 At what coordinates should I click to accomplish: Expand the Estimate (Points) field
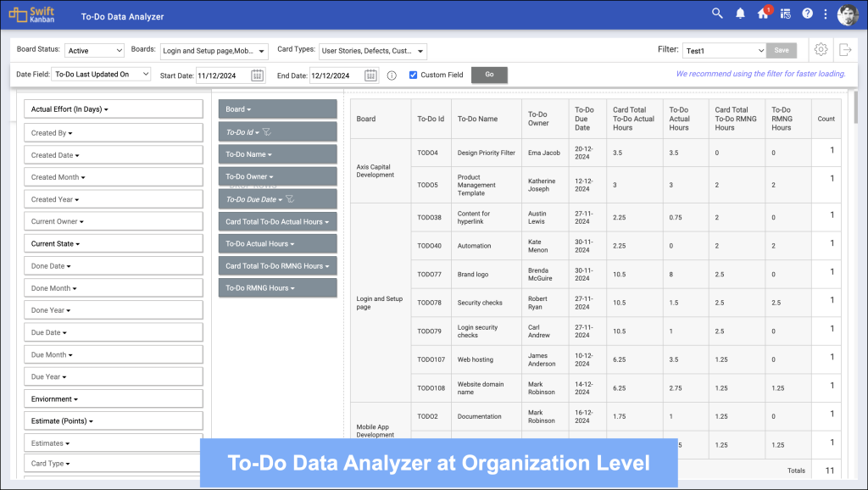pyautogui.click(x=114, y=420)
